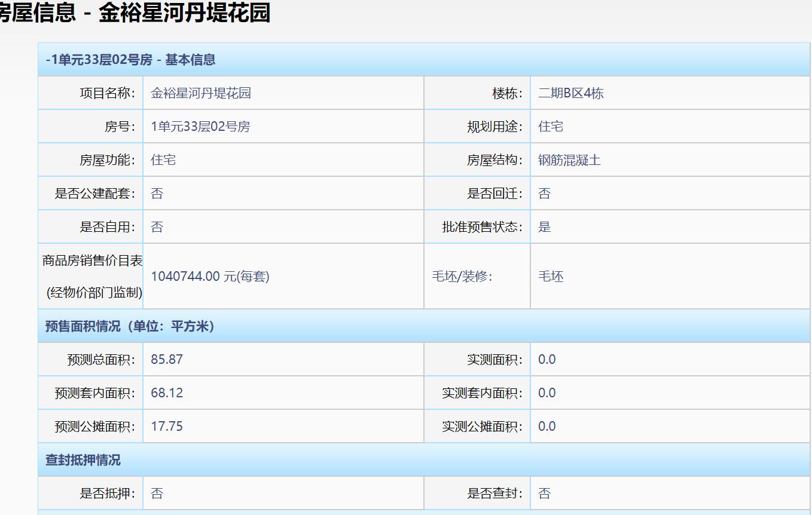Click the 是否回迁 label cell
Viewport: 812px width, 515px height.
(x=490, y=193)
